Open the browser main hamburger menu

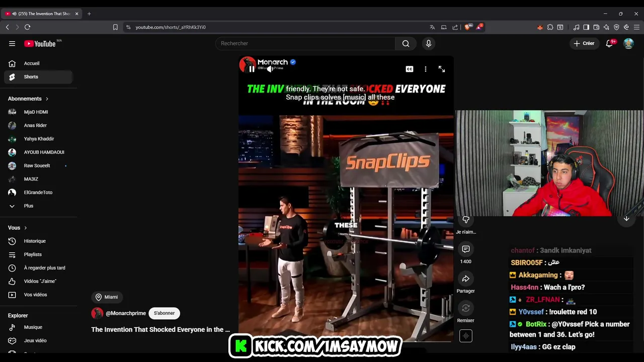point(636,27)
